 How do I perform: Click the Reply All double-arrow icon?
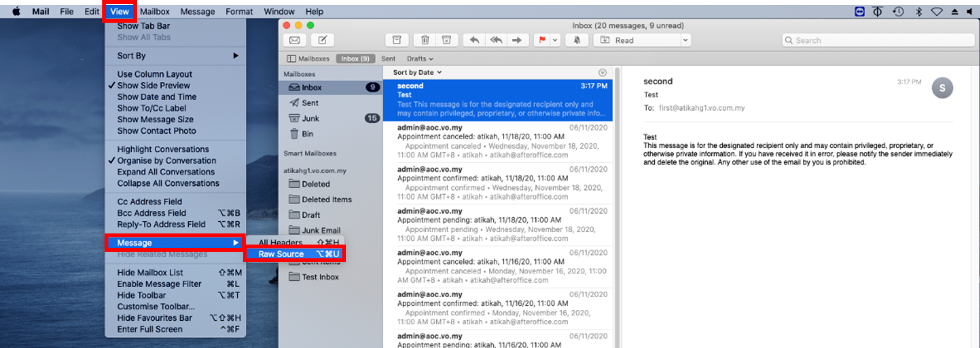click(x=496, y=40)
